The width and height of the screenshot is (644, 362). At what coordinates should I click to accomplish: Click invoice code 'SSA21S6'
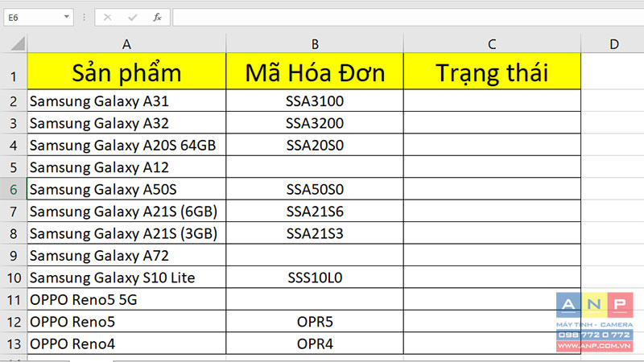point(315,212)
